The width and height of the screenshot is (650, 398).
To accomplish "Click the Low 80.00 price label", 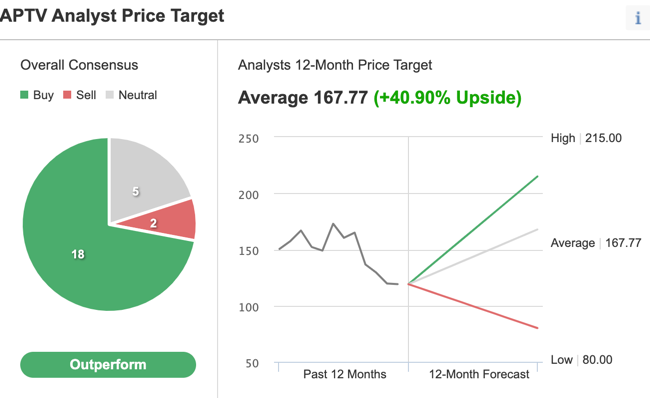I will (581, 360).
